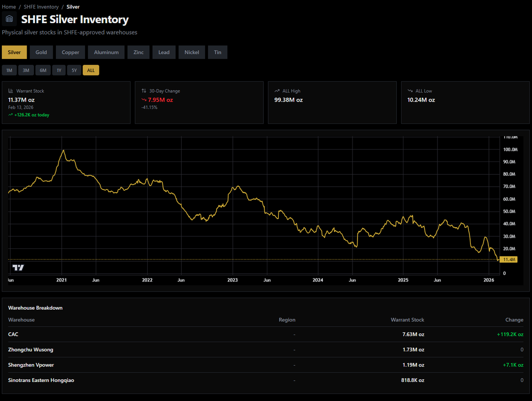Switch to the Copper metal tab
532x401 pixels.
point(70,52)
